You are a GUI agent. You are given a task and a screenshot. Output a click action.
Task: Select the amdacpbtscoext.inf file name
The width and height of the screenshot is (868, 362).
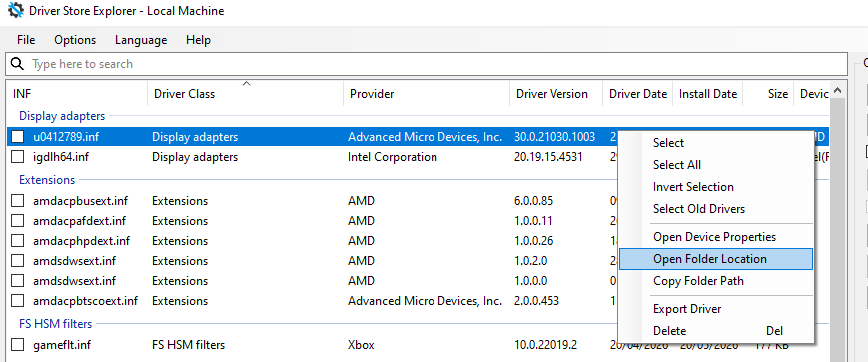point(85,300)
